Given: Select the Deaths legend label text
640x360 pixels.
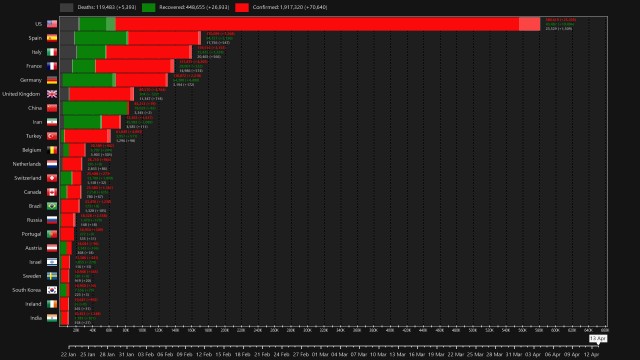Looking at the screenshot, I should click(x=107, y=7).
